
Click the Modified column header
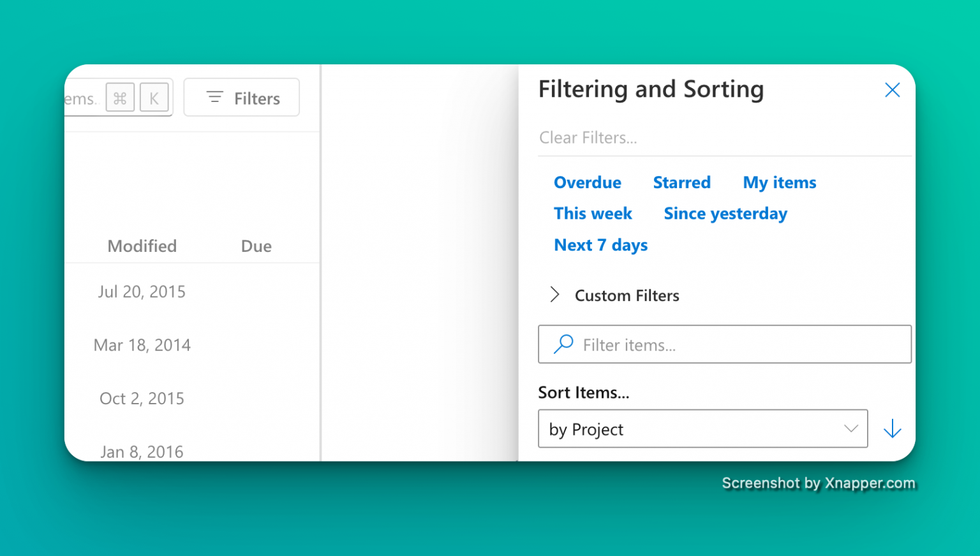tap(142, 246)
